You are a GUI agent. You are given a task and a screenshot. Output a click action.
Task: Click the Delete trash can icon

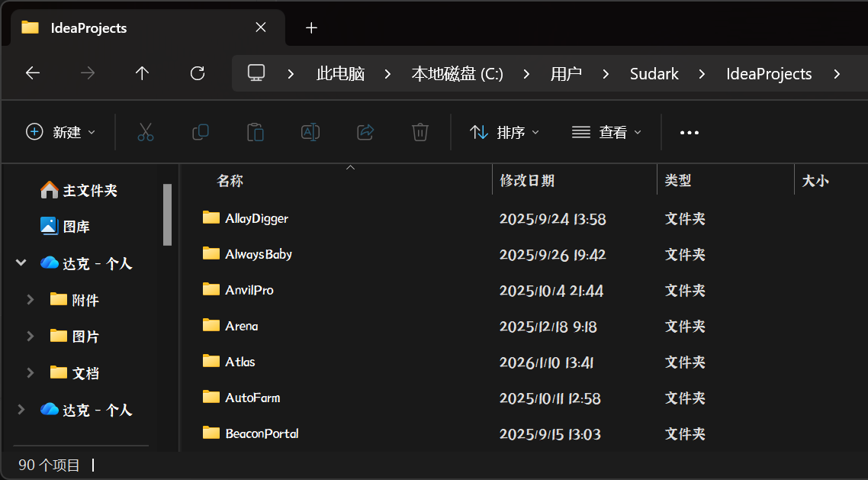pyautogui.click(x=420, y=132)
